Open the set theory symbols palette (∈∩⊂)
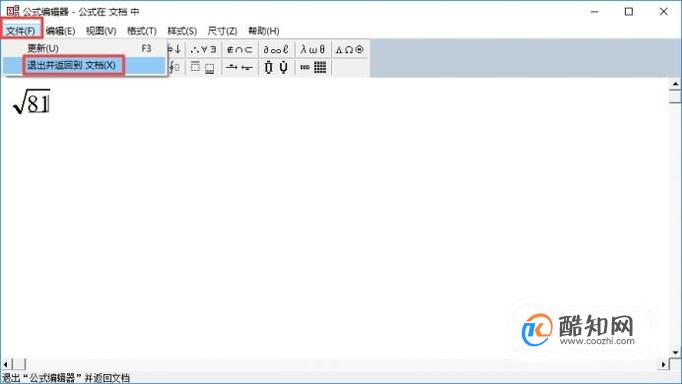 click(240, 50)
